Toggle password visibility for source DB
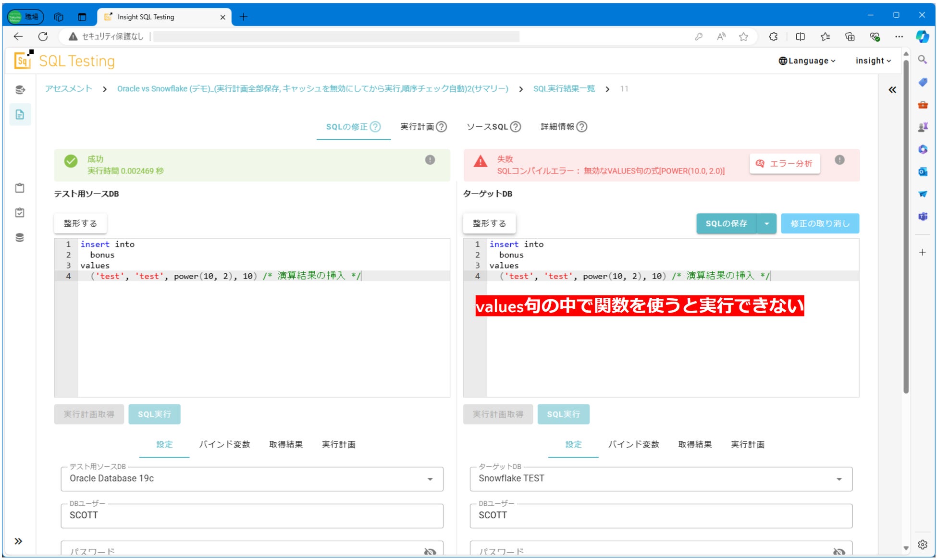Screen dimensions: 937x560 click(x=430, y=551)
